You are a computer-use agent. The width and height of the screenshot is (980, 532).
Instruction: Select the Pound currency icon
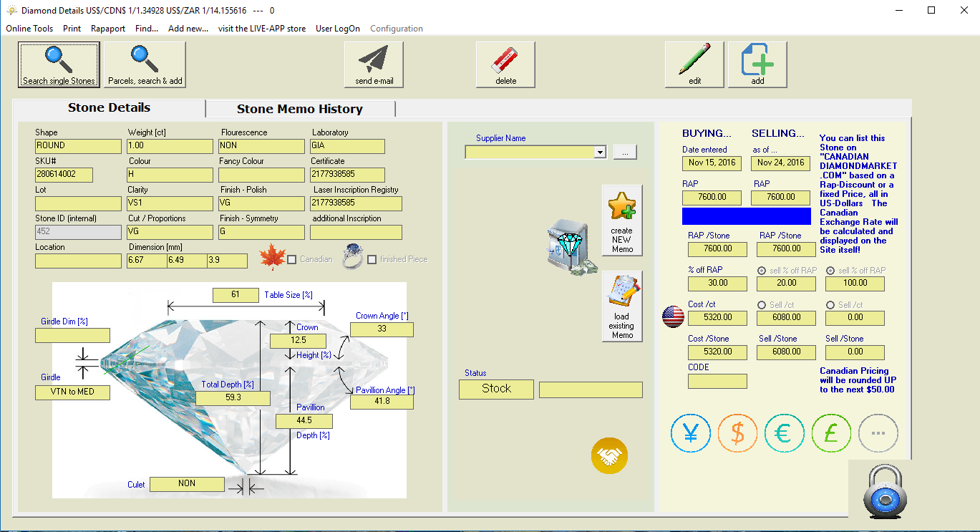point(831,433)
